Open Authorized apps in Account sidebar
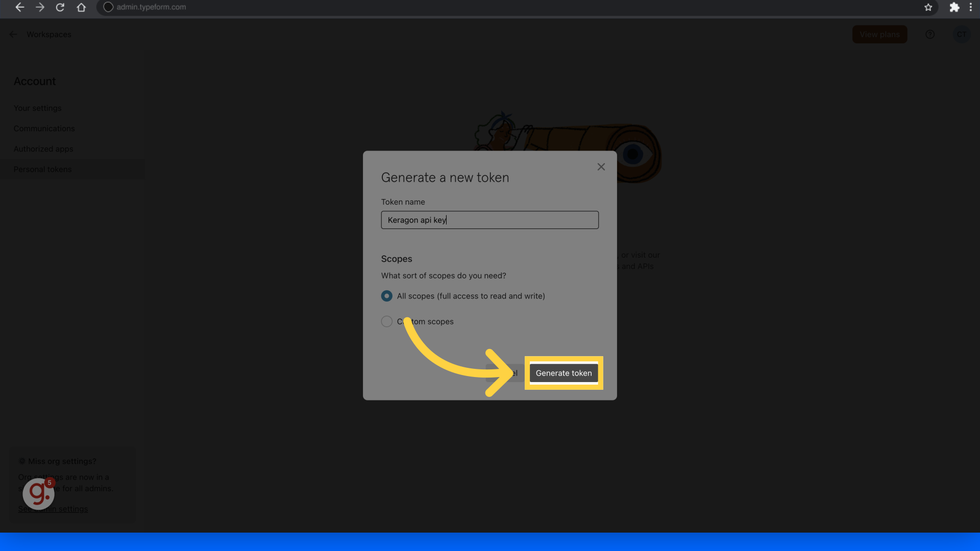Viewport: 980px width, 551px height. [x=43, y=149]
